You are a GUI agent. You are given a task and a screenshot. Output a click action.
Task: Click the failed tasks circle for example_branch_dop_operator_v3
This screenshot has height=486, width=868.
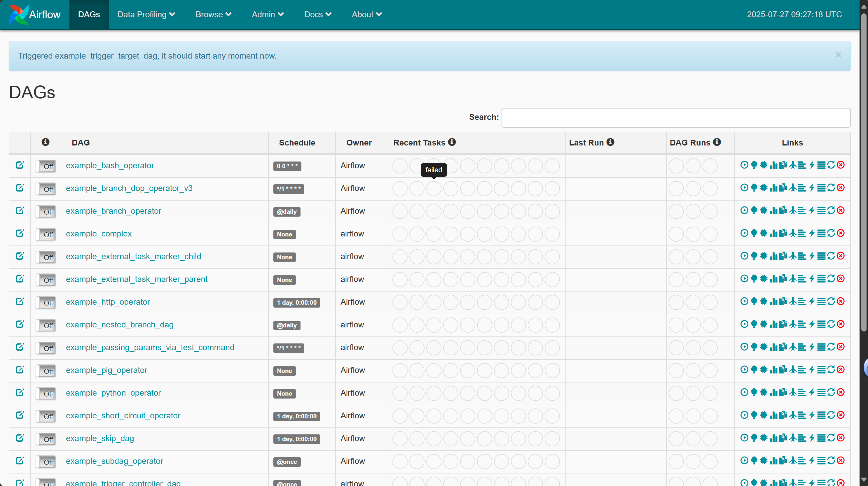click(434, 189)
